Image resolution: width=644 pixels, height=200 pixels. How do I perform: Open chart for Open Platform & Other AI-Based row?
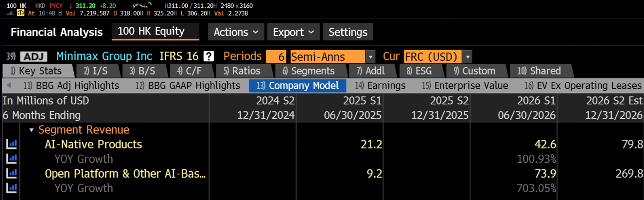click(11, 174)
